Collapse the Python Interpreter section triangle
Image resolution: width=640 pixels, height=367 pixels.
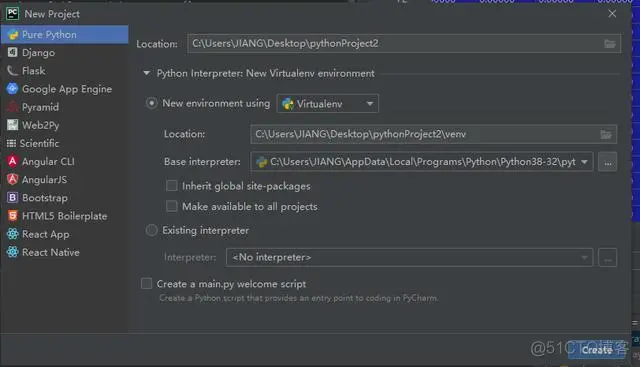point(147,73)
